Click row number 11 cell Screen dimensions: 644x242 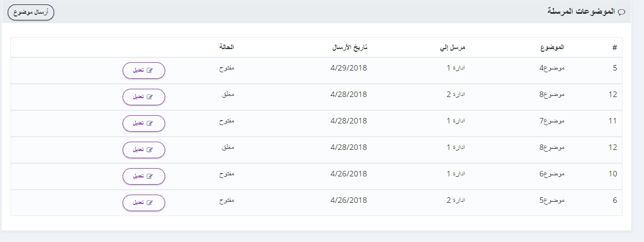612,121
